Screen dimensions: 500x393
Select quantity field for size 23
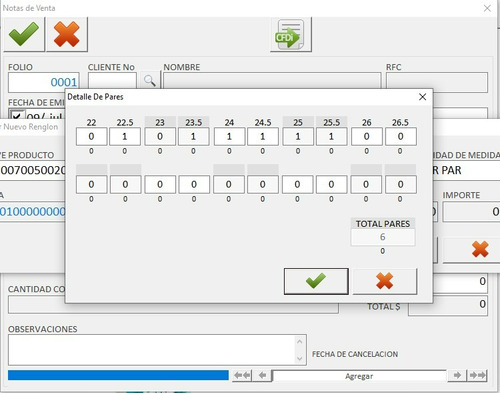coord(160,136)
